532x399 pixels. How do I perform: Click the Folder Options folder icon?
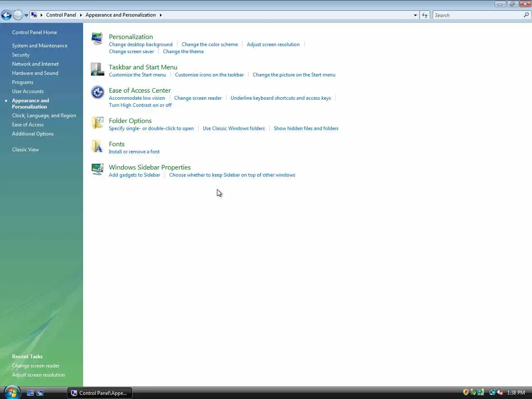97,123
